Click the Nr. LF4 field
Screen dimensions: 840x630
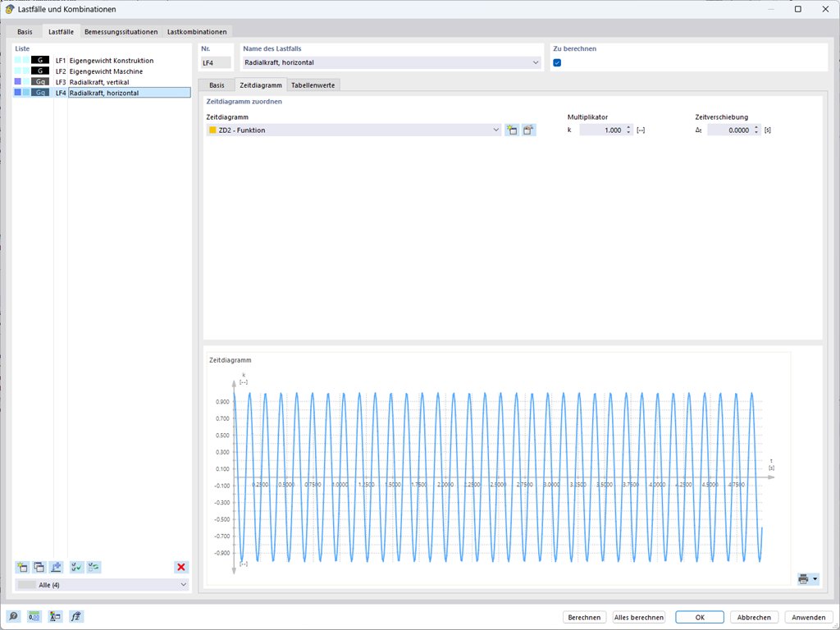tap(216, 62)
